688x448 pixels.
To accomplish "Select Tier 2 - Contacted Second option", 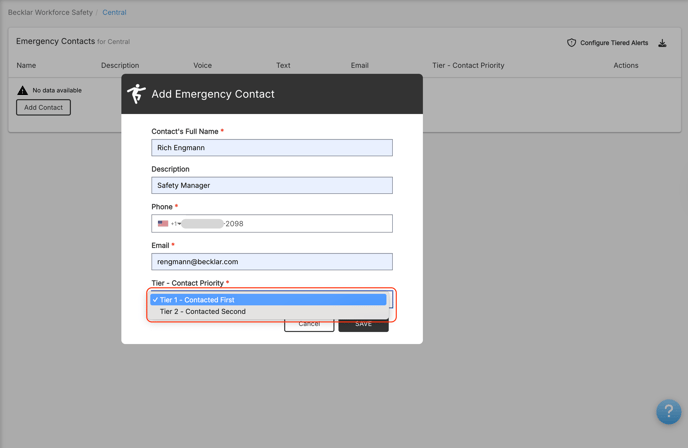I will (268, 312).
